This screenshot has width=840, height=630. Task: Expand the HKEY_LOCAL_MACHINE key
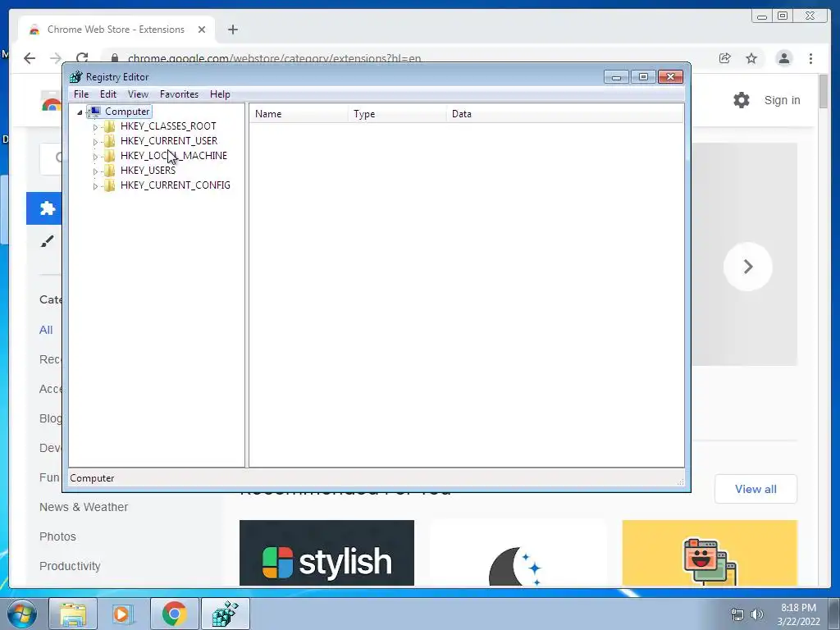pos(95,157)
